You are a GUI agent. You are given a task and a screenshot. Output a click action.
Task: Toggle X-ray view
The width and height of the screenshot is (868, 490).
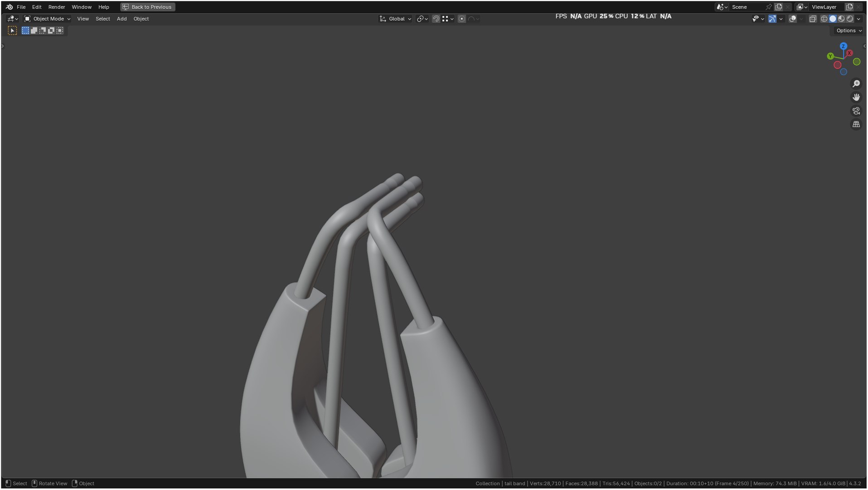(813, 19)
